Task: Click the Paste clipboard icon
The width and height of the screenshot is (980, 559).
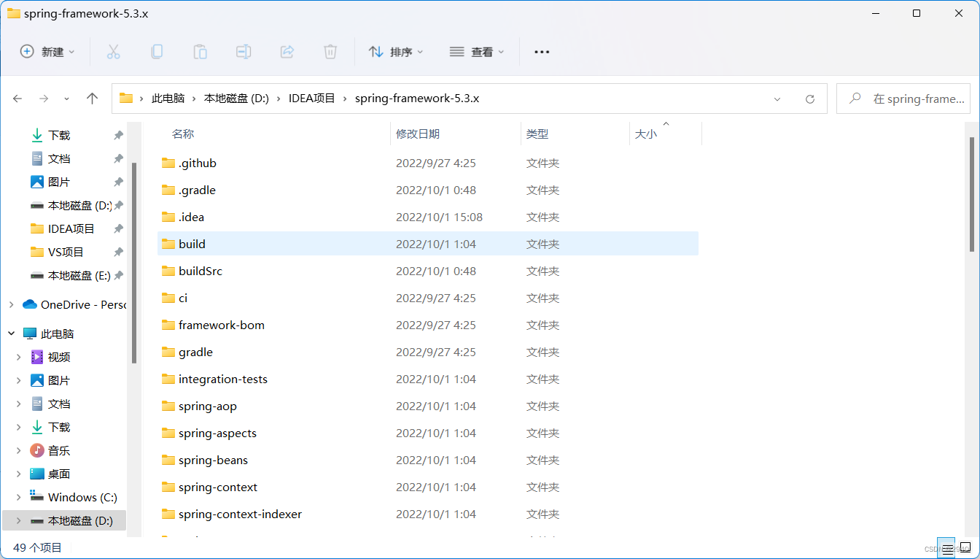Action: pyautogui.click(x=200, y=52)
